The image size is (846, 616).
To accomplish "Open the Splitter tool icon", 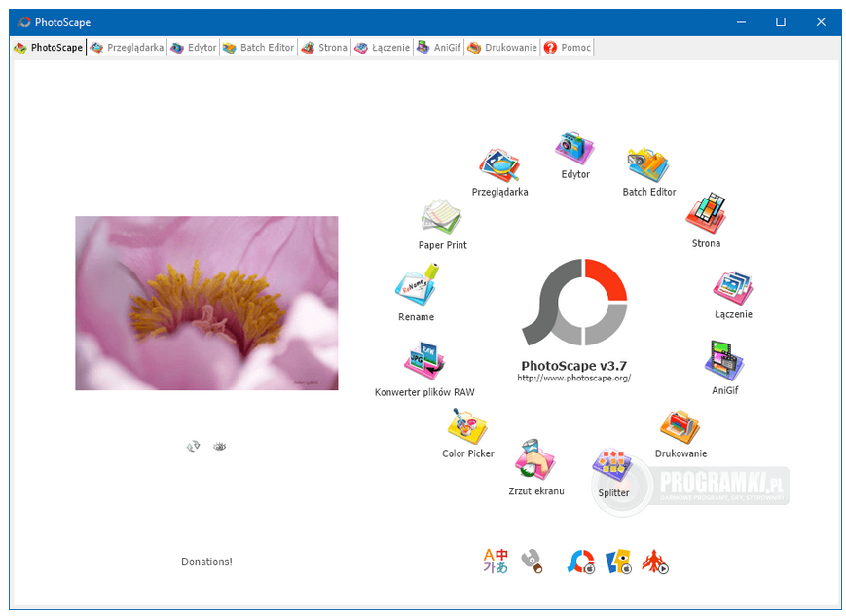I will tap(613, 465).
